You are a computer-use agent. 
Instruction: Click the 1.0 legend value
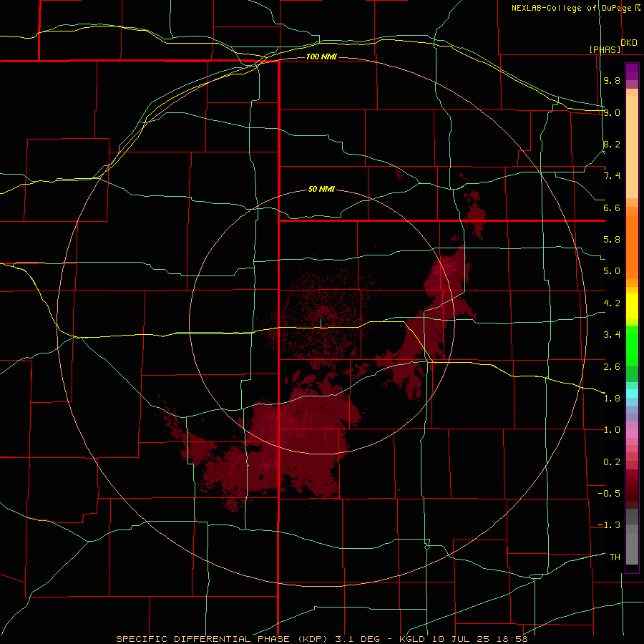612,430
